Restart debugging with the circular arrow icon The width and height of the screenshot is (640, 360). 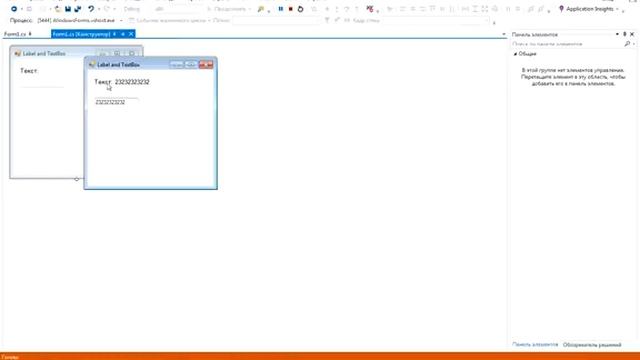300,9
